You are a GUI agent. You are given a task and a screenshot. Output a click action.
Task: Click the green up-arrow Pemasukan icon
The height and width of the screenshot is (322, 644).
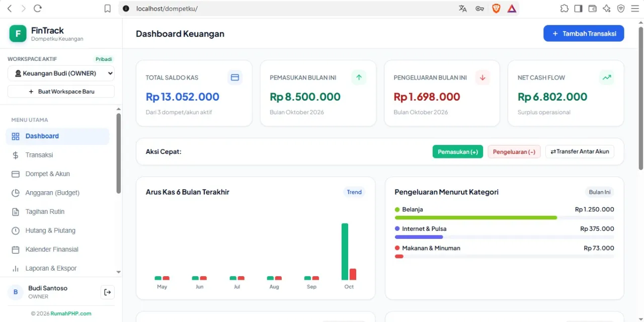pyautogui.click(x=359, y=77)
